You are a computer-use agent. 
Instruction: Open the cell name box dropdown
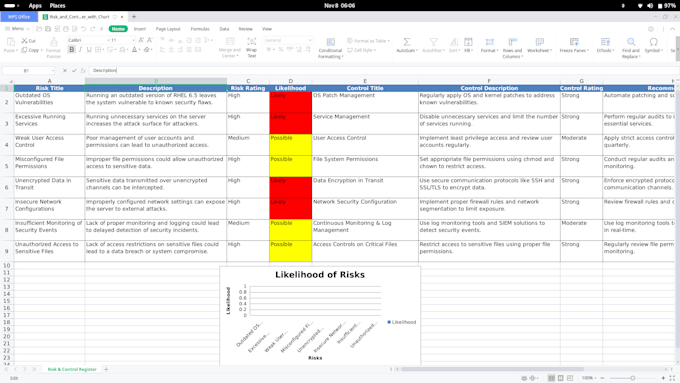[53, 70]
